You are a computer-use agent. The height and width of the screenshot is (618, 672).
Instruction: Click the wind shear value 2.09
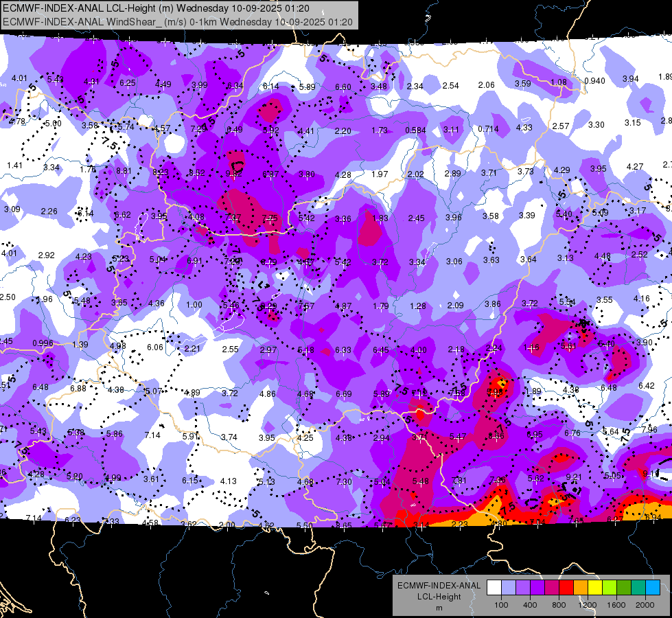coord(455,305)
